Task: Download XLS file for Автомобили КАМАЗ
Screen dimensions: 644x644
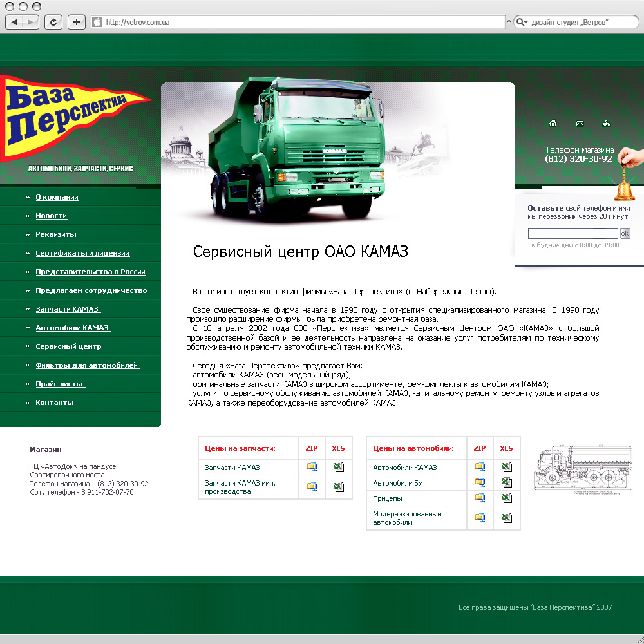Action: coord(507,467)
